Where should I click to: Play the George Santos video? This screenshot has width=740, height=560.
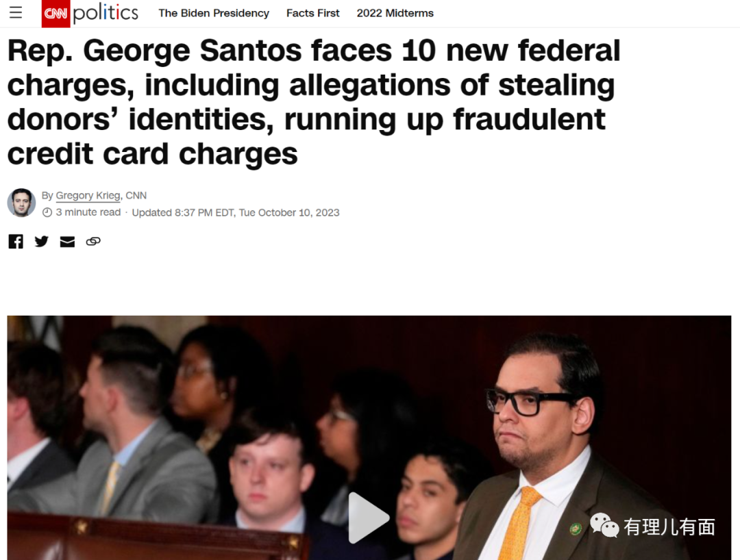coord(369,518)
